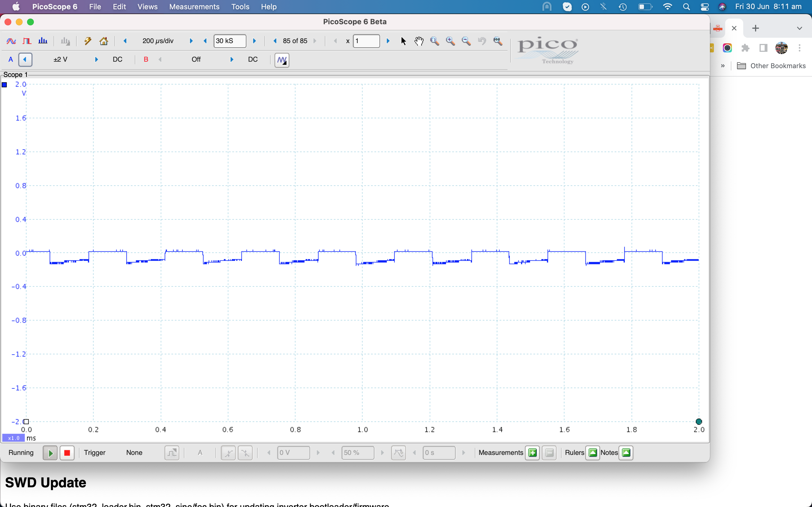Click the 30 kS samples field
Screen dimensions: 812x507
(230, 41)
